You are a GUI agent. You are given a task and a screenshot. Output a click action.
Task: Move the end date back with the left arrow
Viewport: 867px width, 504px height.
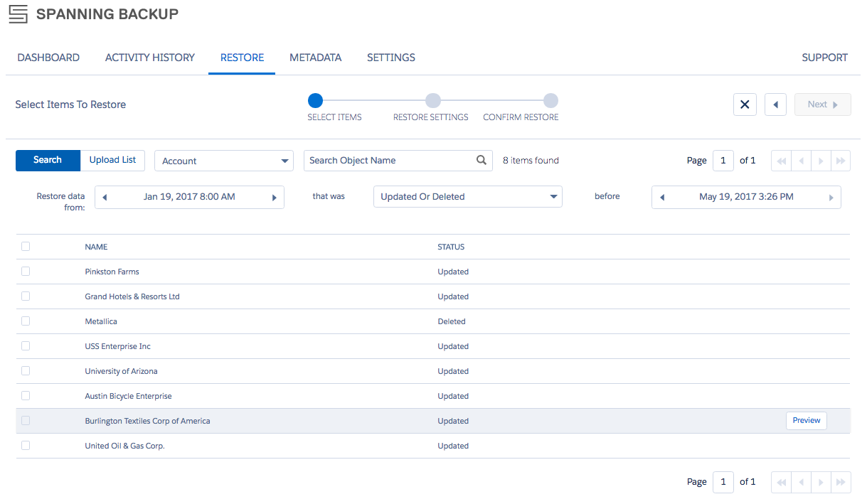point(661,197)
